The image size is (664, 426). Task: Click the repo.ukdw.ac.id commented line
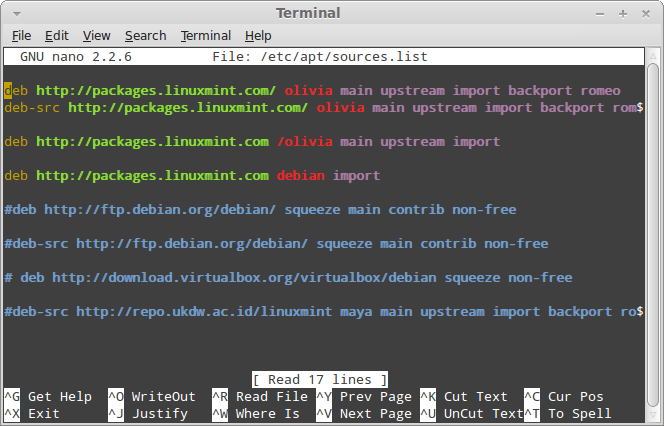click(324, 312)
